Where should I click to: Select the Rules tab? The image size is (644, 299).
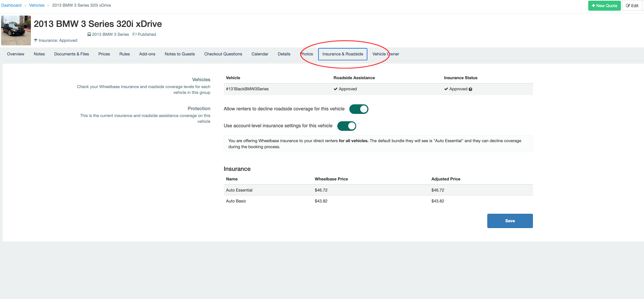point(124,54)
